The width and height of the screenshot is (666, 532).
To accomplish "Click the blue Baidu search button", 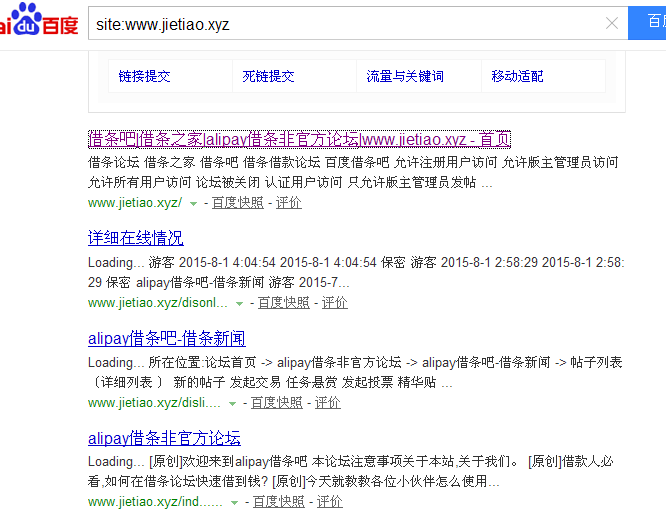I will click(647, 23).
